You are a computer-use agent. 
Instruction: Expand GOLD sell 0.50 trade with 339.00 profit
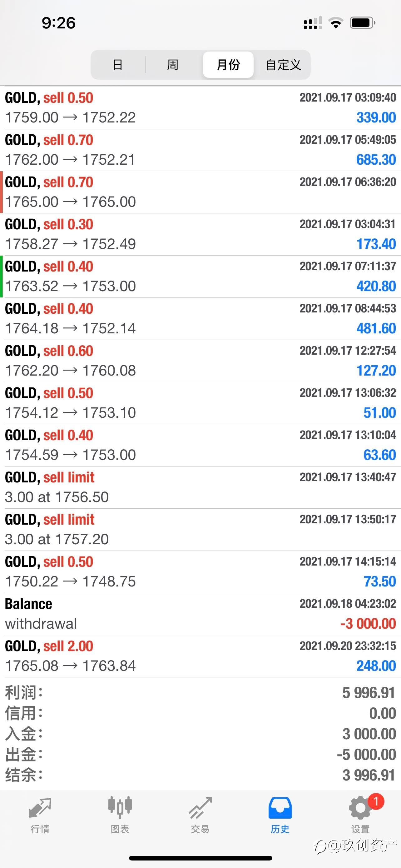tap(200, 108)
